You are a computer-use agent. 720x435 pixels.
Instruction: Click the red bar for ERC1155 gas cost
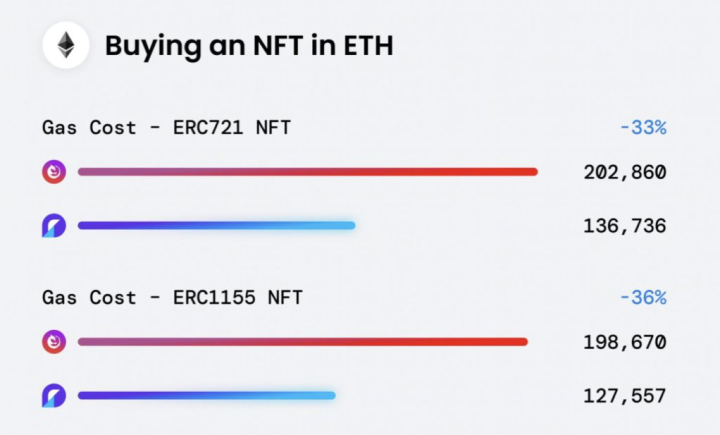[x=303, y=342]
